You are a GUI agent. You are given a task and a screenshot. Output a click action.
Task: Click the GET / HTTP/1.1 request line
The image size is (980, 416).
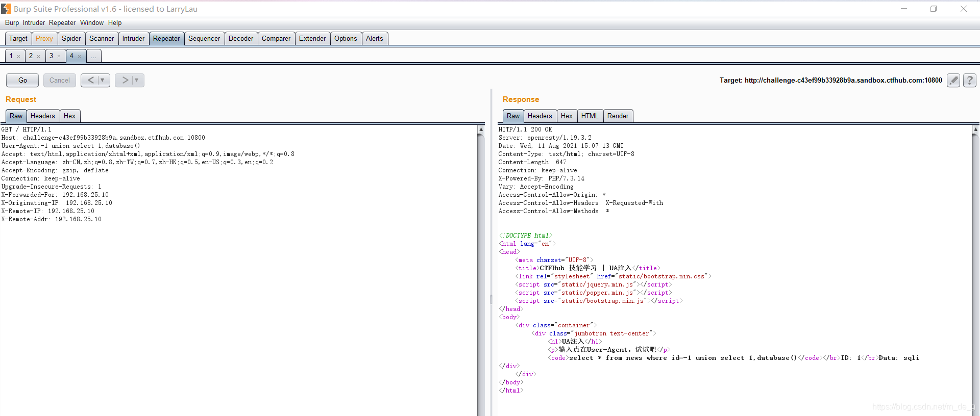pos(26,129)
